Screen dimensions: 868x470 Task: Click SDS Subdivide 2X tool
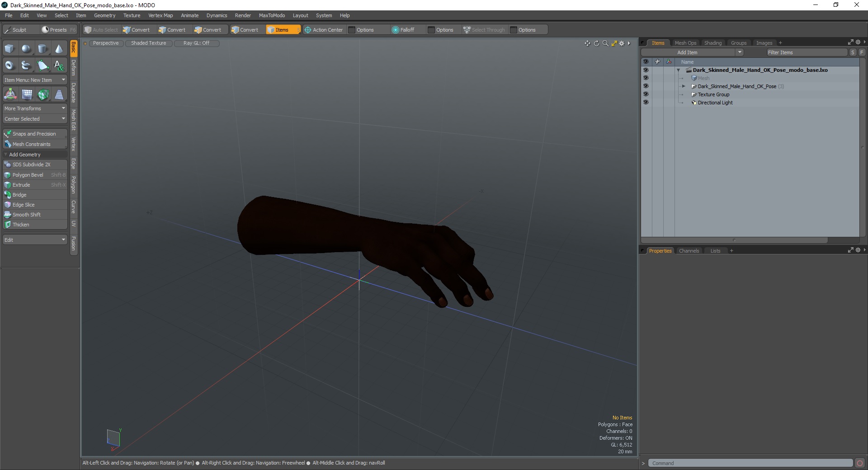point(35,164)
